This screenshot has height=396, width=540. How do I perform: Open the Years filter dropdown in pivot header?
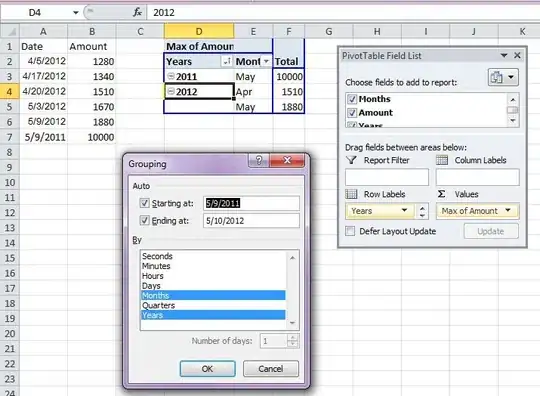coord(227,61)
